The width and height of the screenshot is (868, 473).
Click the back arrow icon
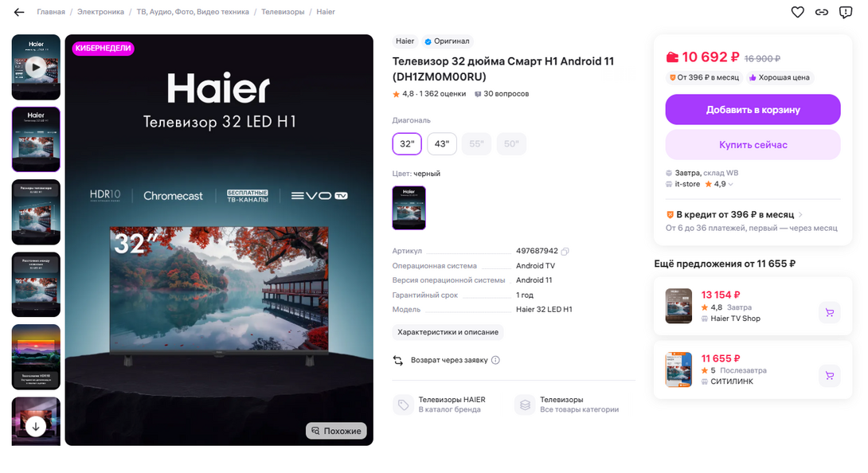(x=19, y=12)
